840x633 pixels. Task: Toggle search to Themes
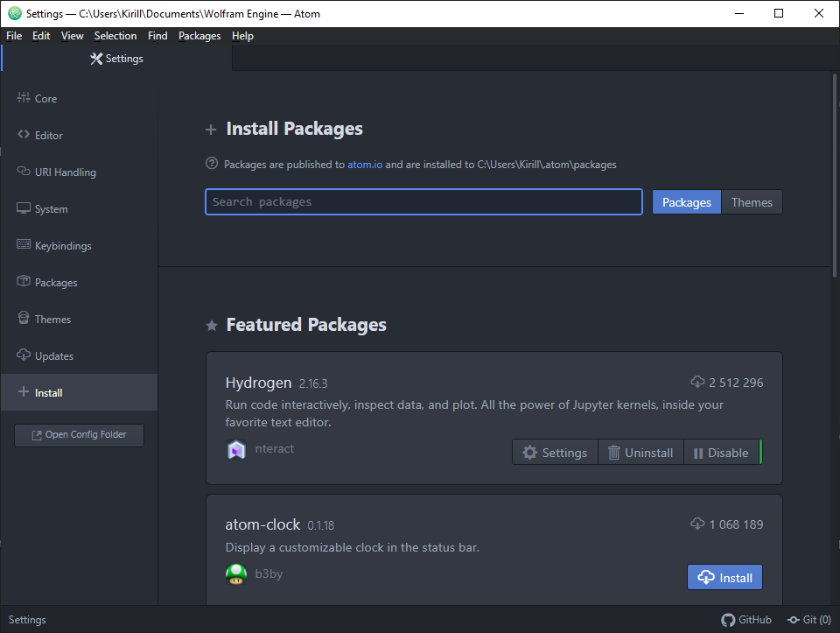(x=752, y=202)
